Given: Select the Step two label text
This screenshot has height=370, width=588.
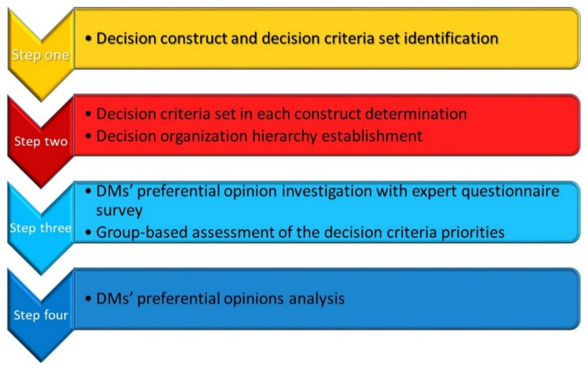Looking at the screenshot, I should (41, 142).
